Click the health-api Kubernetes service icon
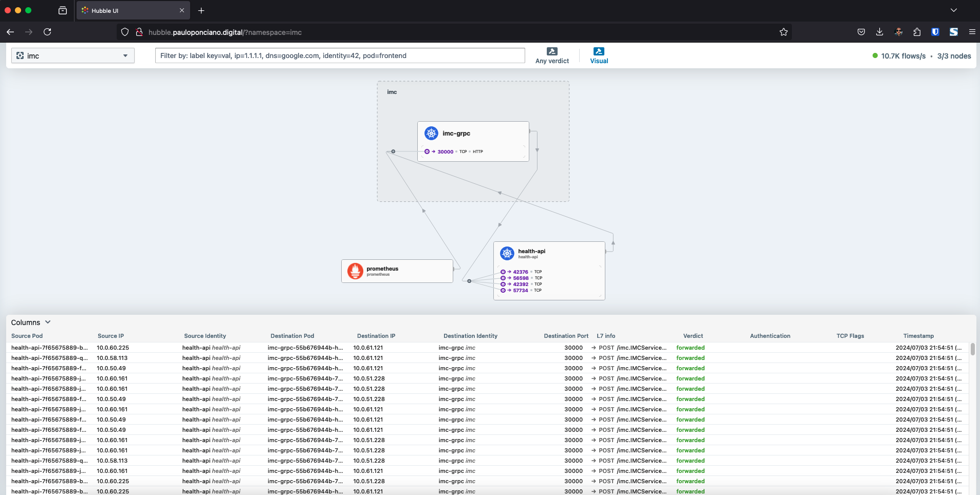Image resolution: width=980 pixels, height=495 pixels. [x=507, y=253]
